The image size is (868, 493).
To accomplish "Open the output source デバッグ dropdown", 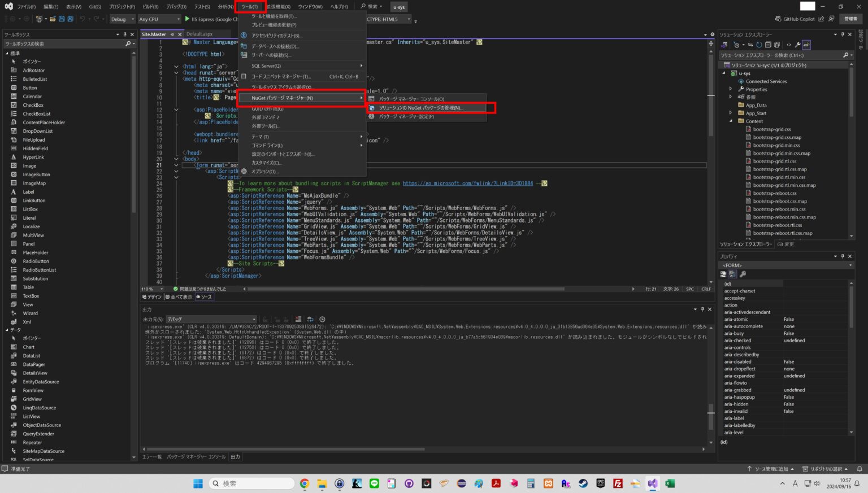I will pos(211,319).
